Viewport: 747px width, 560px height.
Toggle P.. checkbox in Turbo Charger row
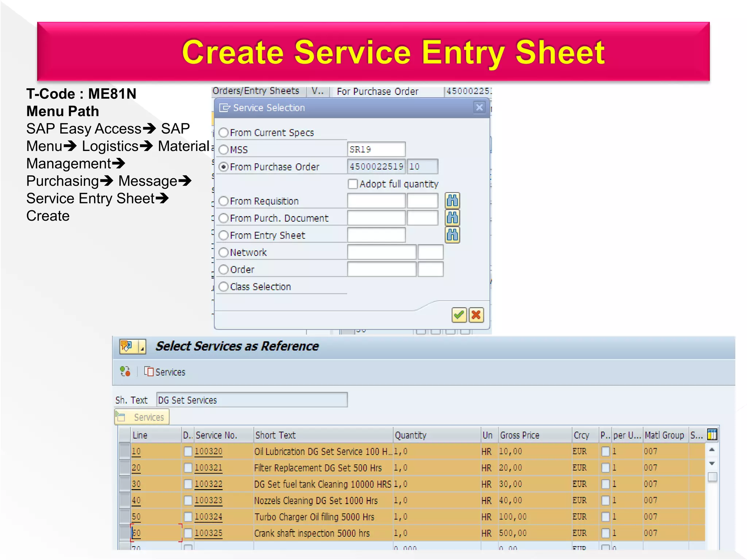pos(605,517)
